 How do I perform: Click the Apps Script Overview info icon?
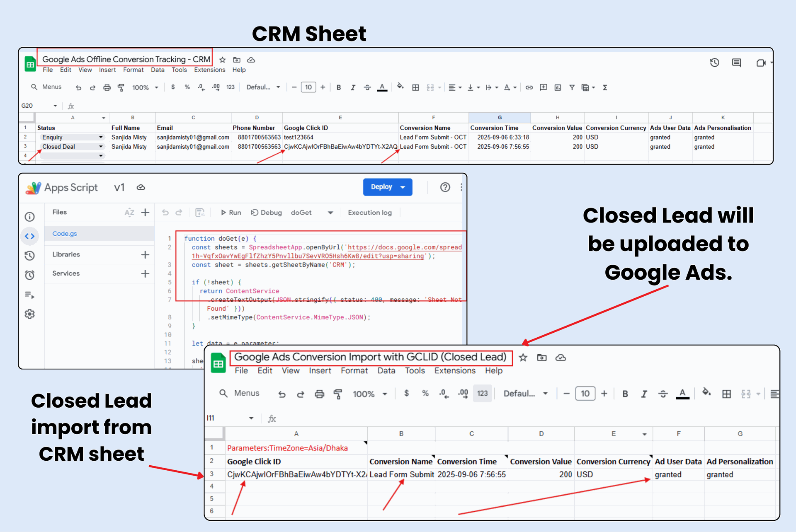click(29, 217)
